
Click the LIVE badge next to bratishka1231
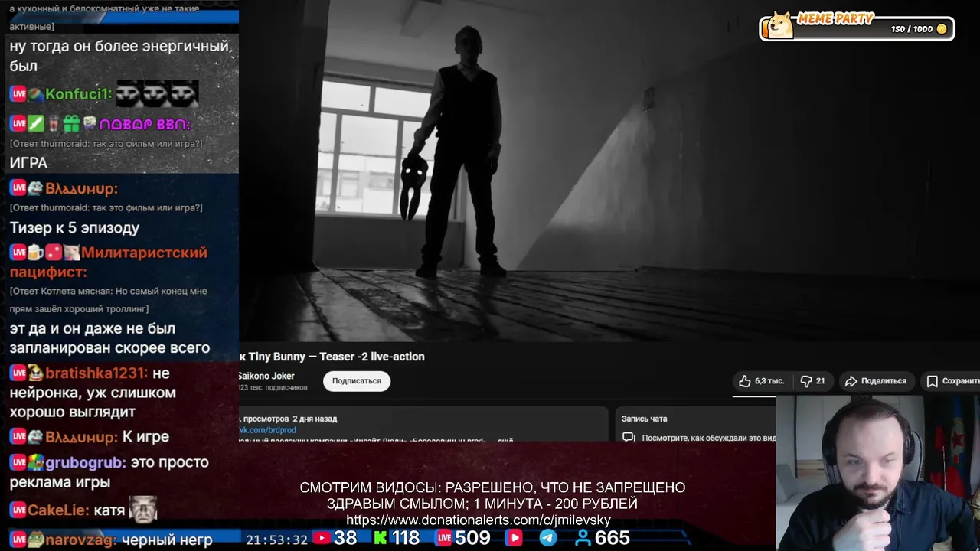click(x=18, y=373)
